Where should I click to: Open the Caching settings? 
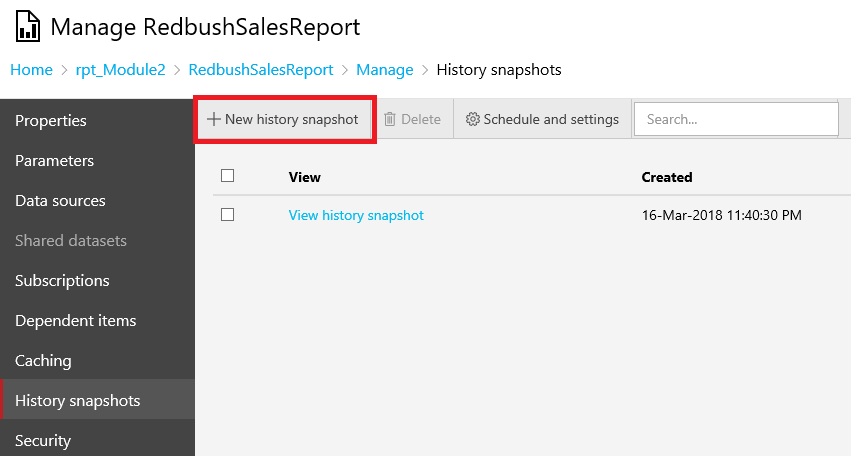(43, 361)
